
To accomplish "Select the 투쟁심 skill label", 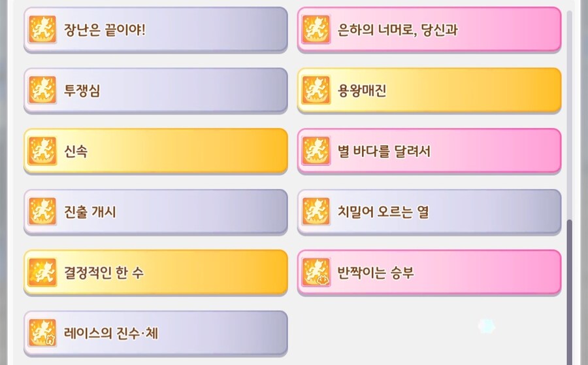I will point(82,90).
